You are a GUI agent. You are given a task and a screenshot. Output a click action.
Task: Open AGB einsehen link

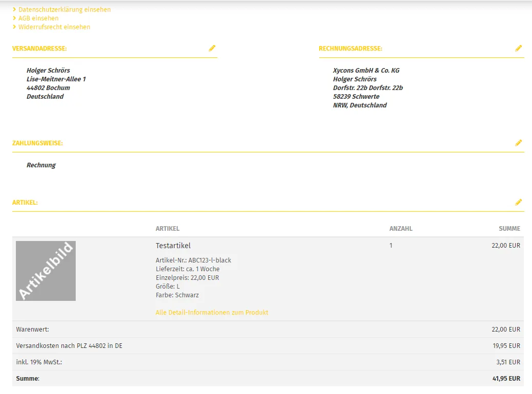(38, 18)
